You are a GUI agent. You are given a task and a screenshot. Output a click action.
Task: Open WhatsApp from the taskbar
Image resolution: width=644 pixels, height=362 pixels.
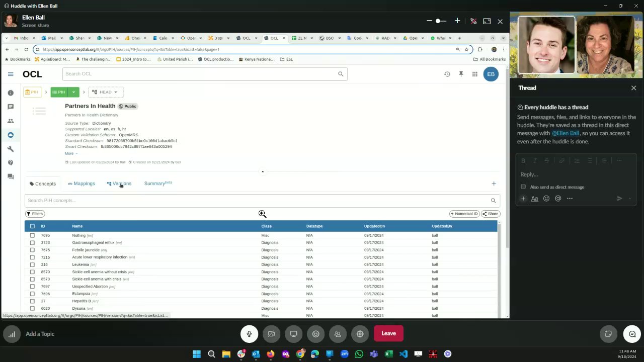(359, 354)
